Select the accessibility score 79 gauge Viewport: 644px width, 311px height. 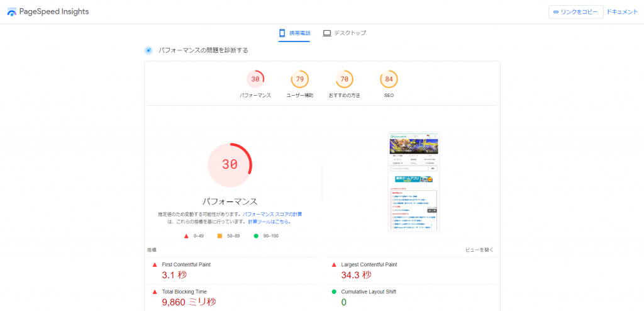[x=299, y=79]
